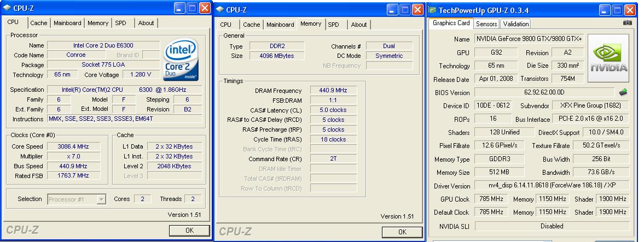Click the Release Date value Apr 01, 2008
Image resolution: width=644 pixels, height=242 pixels.
pos(496,78)
